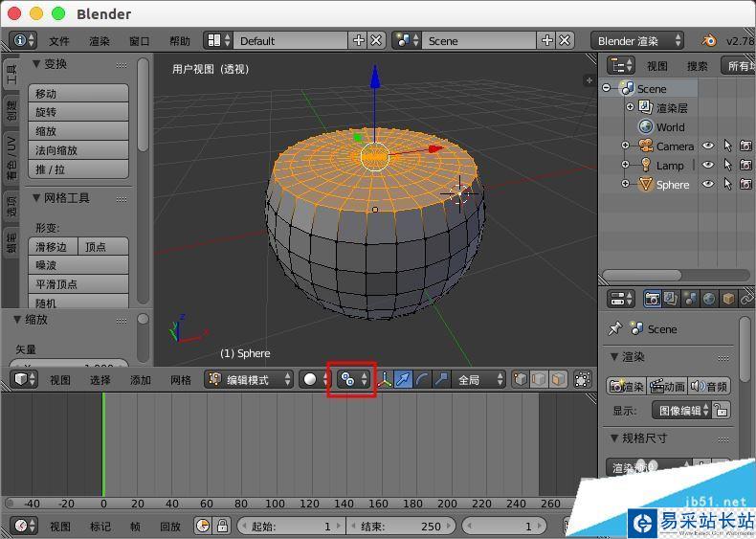Click the 起始 frame field
This screenshot has height=539, width=756.
(x=291, y=526)
